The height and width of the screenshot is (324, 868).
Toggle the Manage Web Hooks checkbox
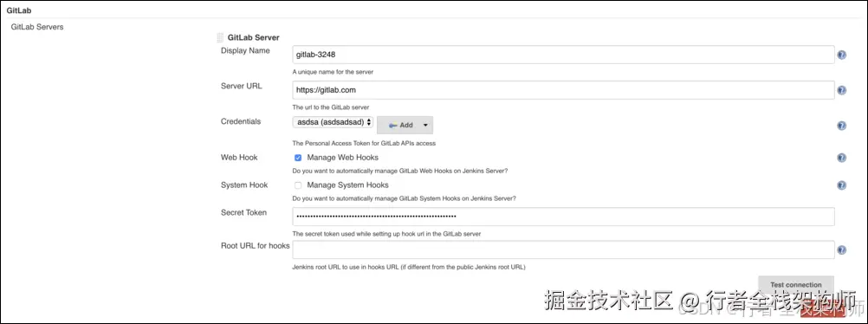tap(298, 158)
